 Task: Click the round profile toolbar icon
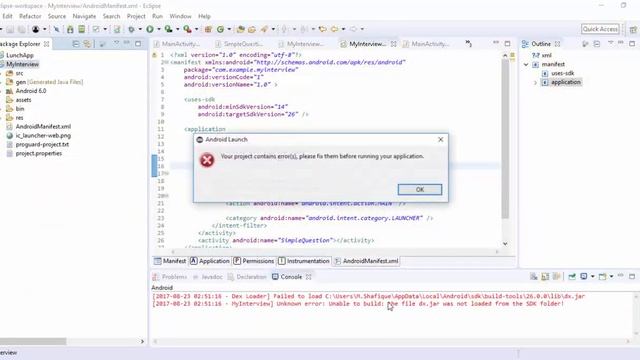coord(36,29)
